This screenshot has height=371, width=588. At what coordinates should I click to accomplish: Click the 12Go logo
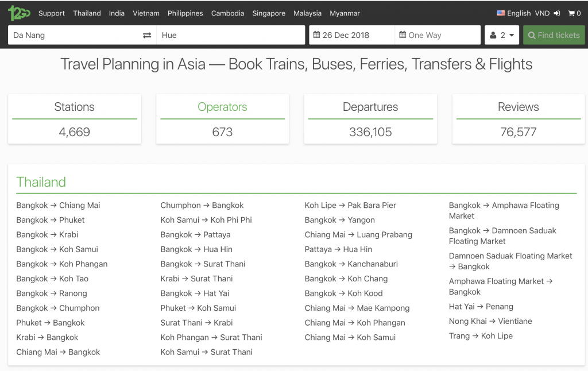pos(19,13)
